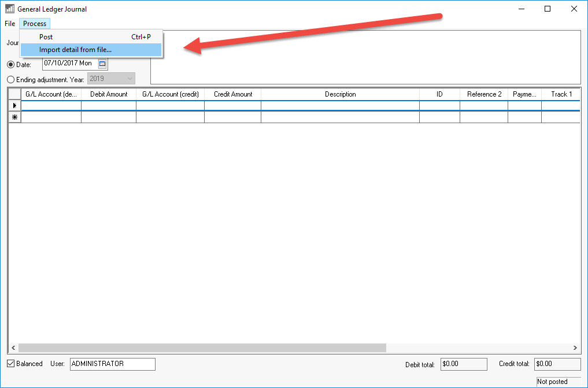Choose Import detail from file menu entry
Image resolution: width=588 pixels, height=388 pixels.
coord(75,50)
